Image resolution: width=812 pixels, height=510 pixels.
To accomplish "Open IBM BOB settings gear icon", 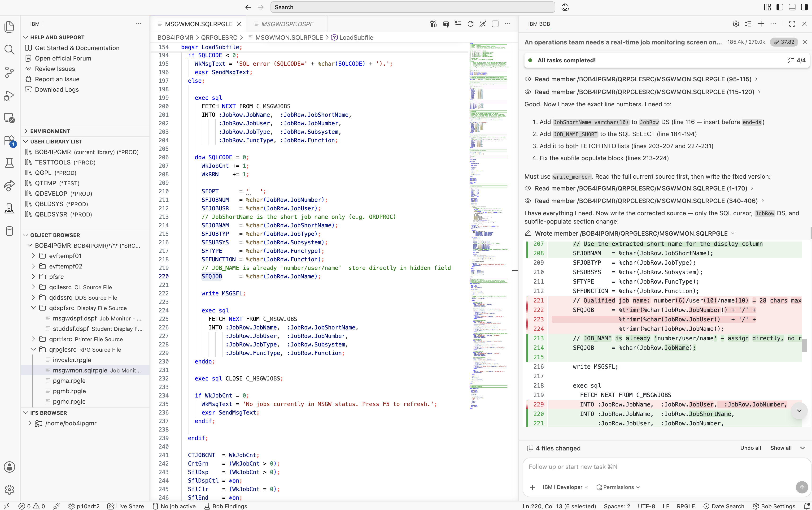I will (x=736, y=24).
